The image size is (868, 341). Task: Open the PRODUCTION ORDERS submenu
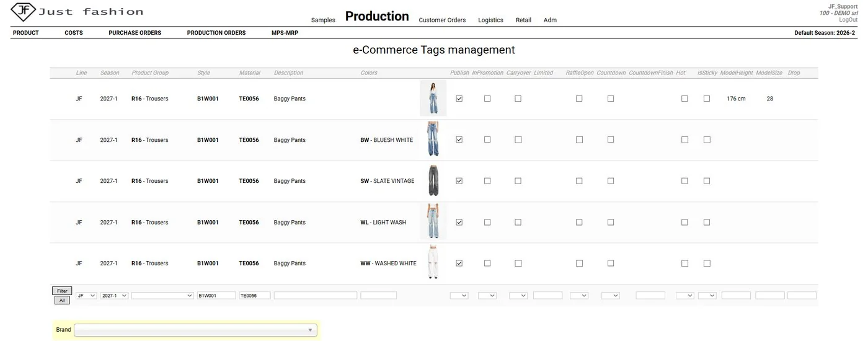pos(216,33)
